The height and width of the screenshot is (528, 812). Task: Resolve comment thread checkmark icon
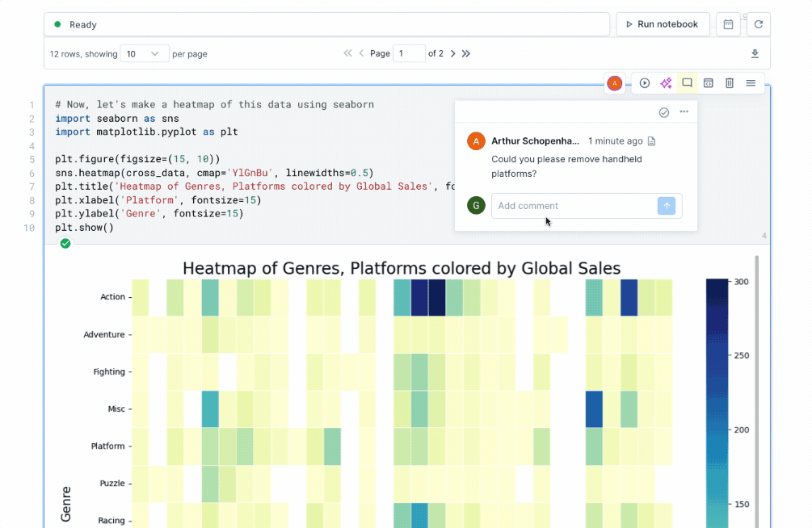click(x=664, y=112)
